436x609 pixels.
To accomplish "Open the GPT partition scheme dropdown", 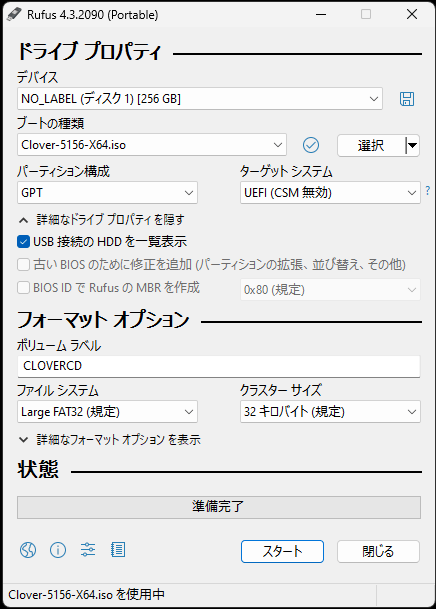I will tap(107, 193).
